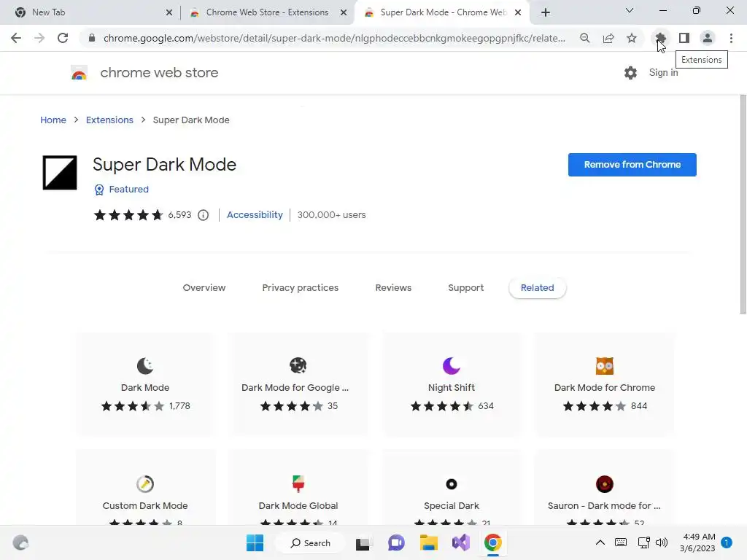Open the Windows Start menu
The width and height of the screenshot is (747, 560).
tap(255, 542)
